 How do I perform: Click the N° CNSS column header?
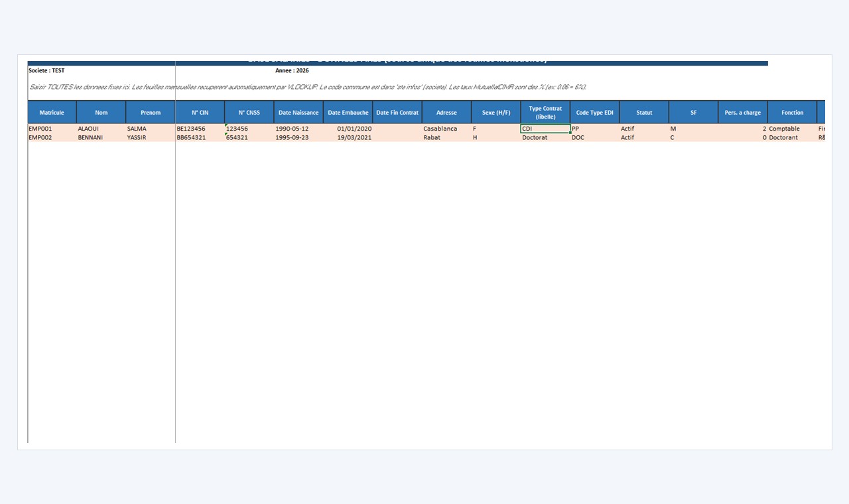pos(249,112)
